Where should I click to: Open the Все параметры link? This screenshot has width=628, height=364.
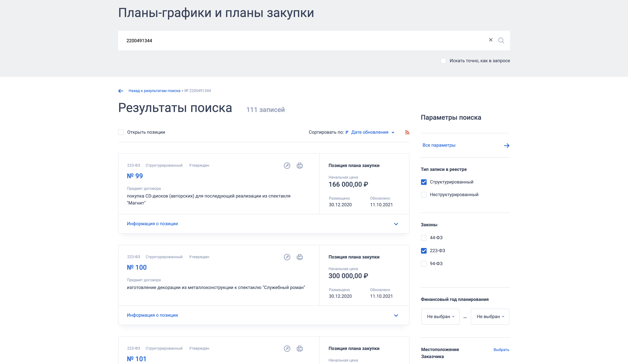coord(439,145)
